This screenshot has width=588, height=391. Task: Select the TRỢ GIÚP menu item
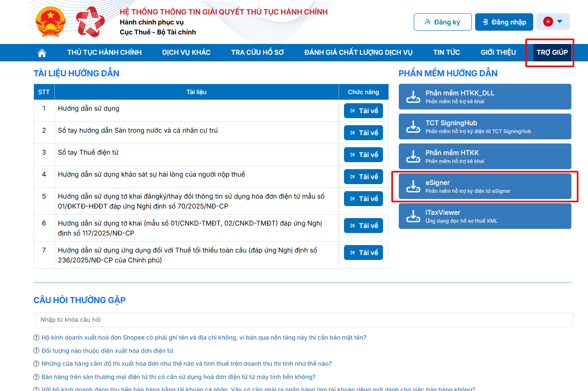(x=552, y=53)
